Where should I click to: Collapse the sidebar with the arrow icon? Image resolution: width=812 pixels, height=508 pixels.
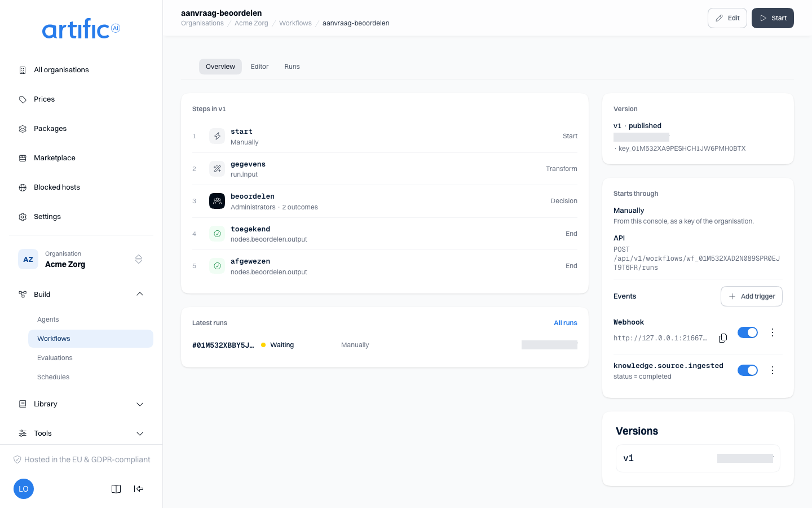tap(139, 489)
